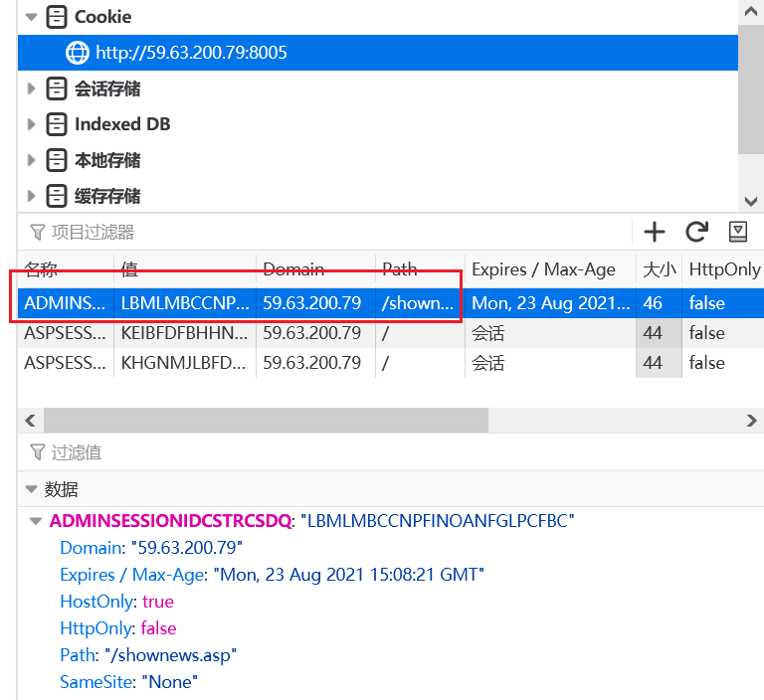764x700 pixels.
Task: Open the 本地存储 tree item
Action: click(x=107, y=160)
